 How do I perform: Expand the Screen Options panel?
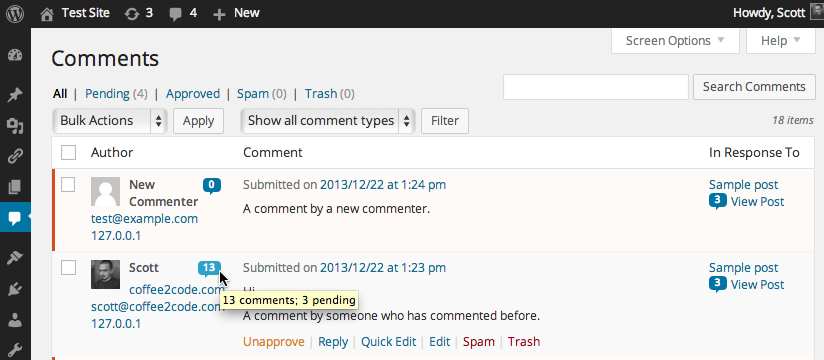675,40
